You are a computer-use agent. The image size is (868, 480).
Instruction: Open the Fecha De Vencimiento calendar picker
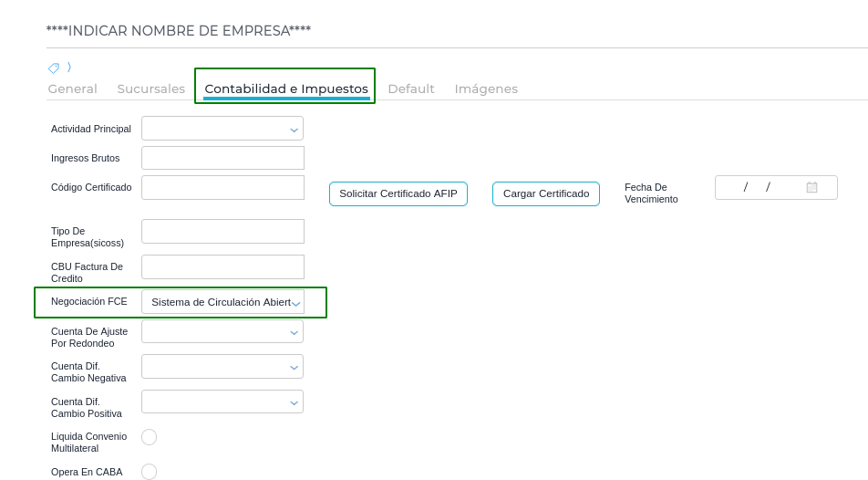(811, 187)
